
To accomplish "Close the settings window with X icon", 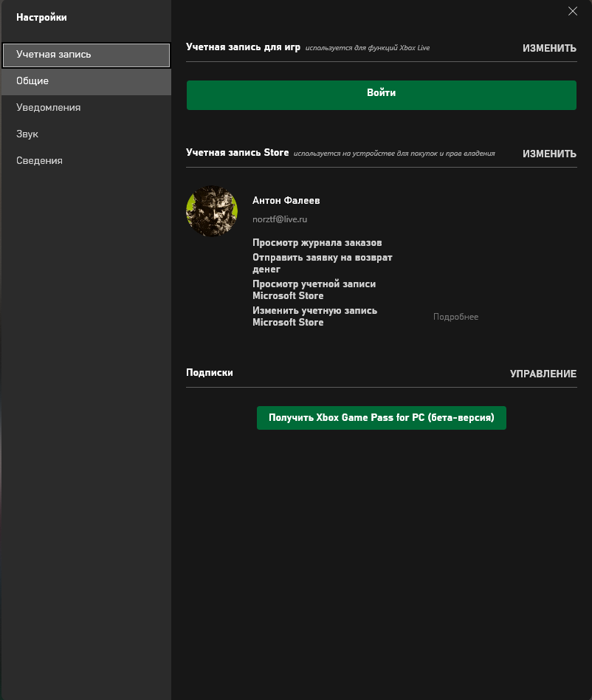I will [572, 11].
